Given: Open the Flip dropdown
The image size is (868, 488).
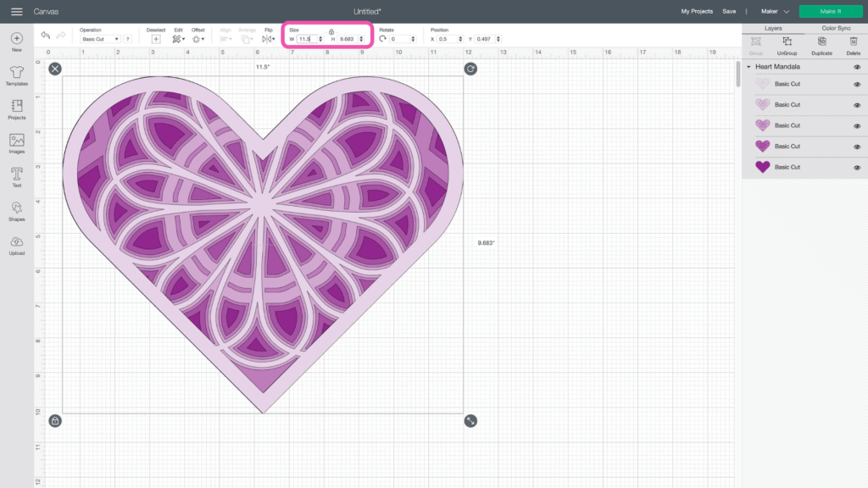Looking at the screenshot, I should (x=269, y=39).
